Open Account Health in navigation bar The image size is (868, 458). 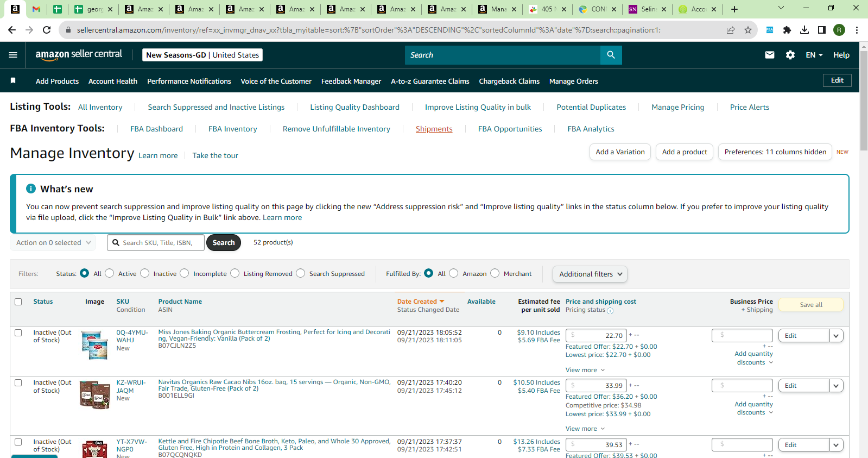click(113, 81)
